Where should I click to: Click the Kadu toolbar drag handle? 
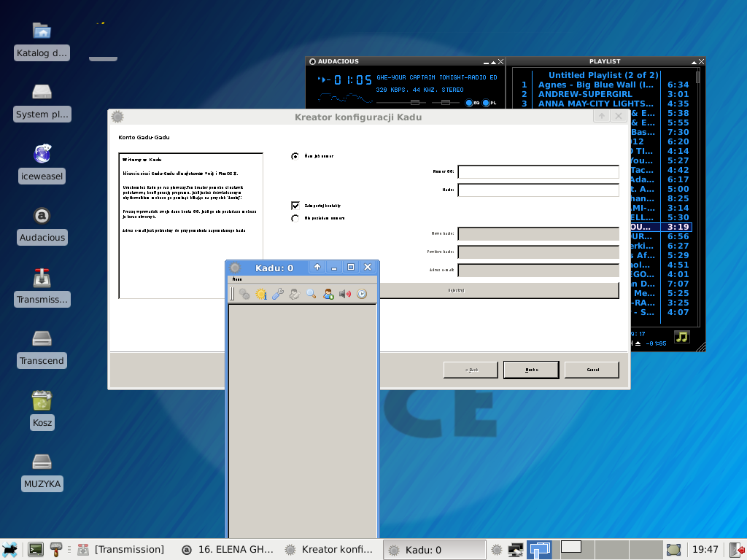232,294
